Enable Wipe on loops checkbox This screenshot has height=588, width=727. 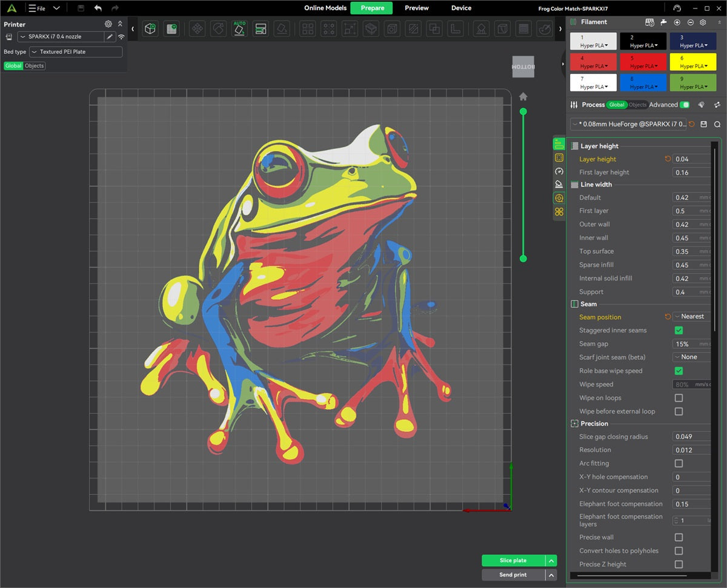679,398
